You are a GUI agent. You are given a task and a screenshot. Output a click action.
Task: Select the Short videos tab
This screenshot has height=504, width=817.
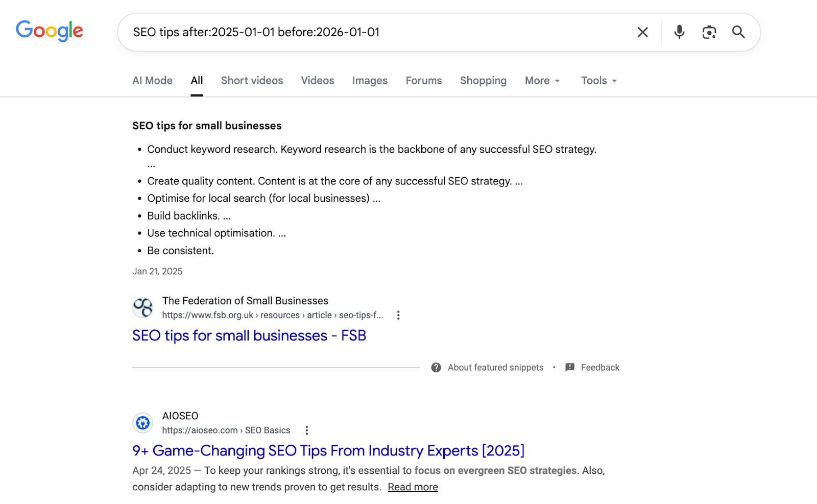[252, 81]
